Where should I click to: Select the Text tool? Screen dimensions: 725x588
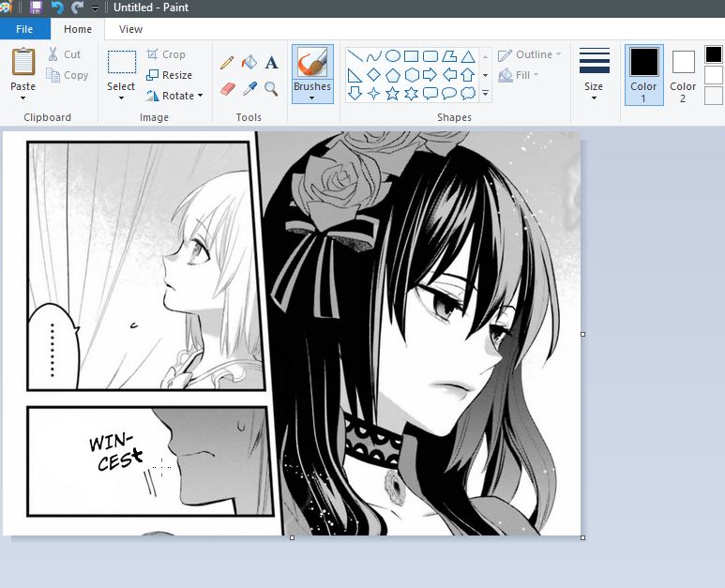[271, 63]
